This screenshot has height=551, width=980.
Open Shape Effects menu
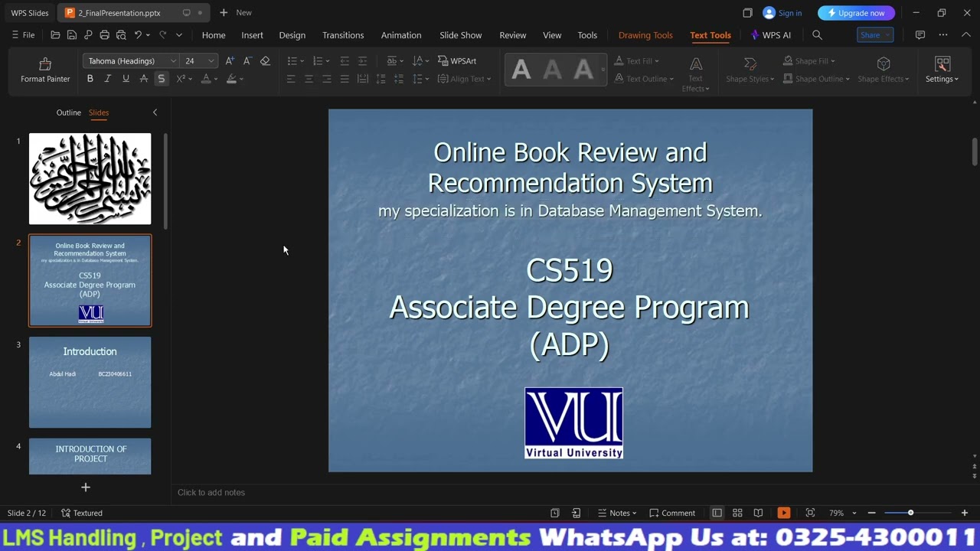click(884, 70)
